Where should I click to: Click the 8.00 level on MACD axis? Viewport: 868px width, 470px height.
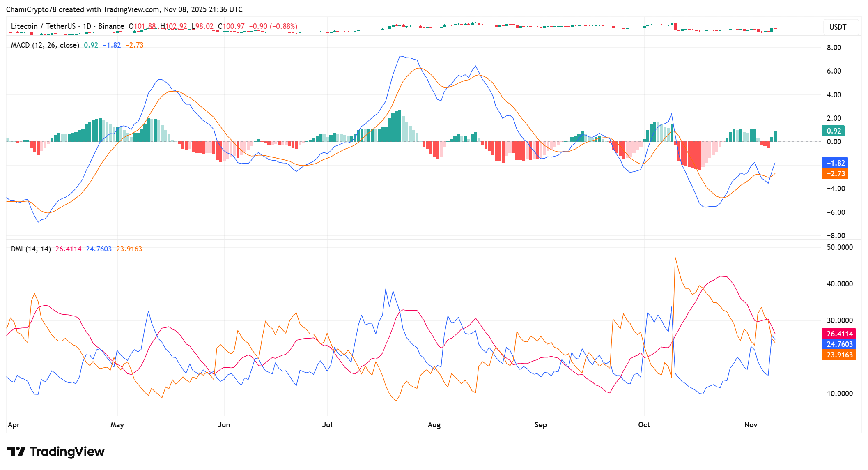tap(834, 48)
